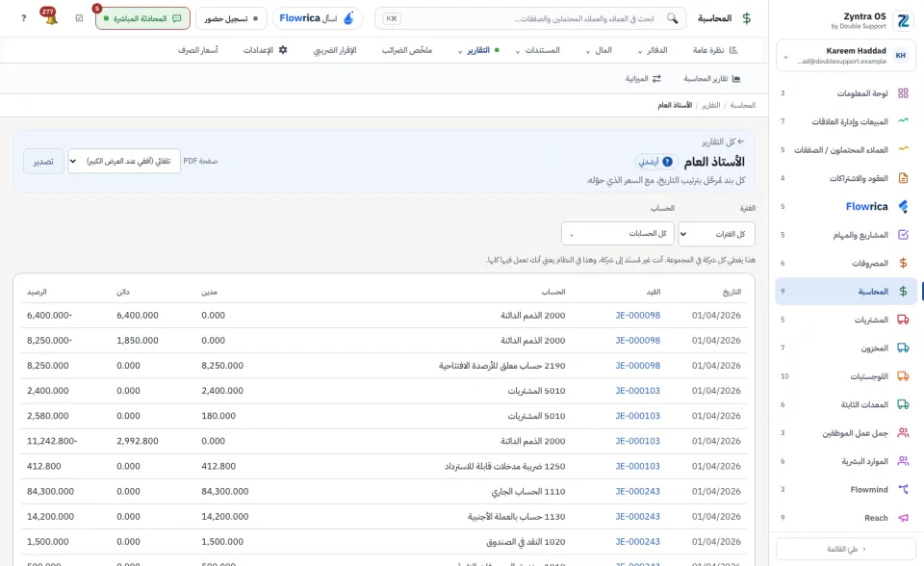Open the tasks checkbox icon in header
The width and height of the screenshot is (924, 566).
tap(80, 18)
